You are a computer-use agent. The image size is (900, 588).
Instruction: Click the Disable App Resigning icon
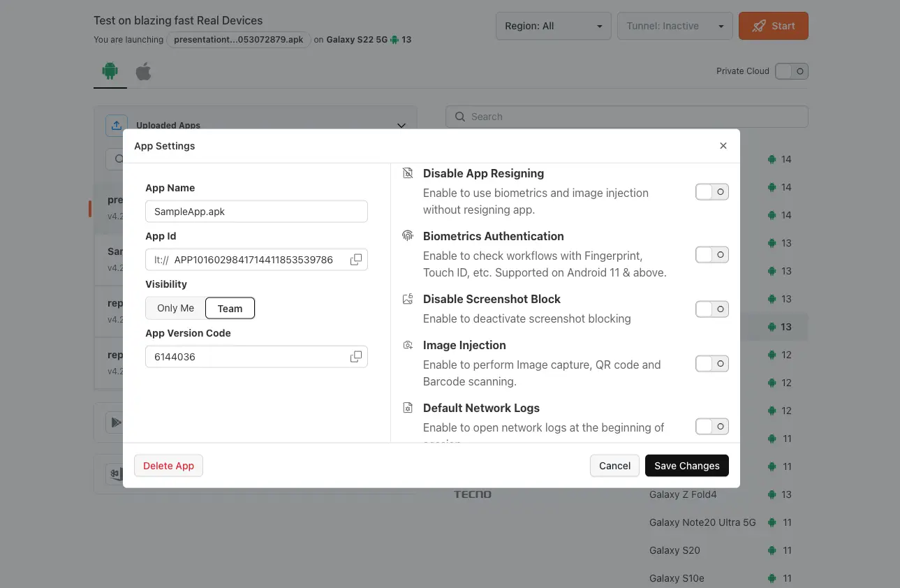(408, 173)
